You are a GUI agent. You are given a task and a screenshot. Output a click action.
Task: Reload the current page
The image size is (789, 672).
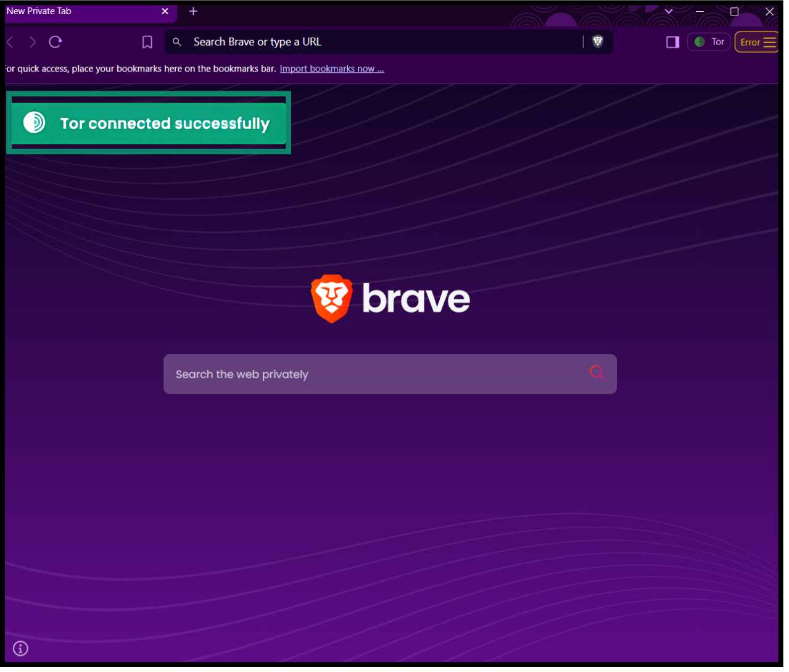click(x=55, y=42)
